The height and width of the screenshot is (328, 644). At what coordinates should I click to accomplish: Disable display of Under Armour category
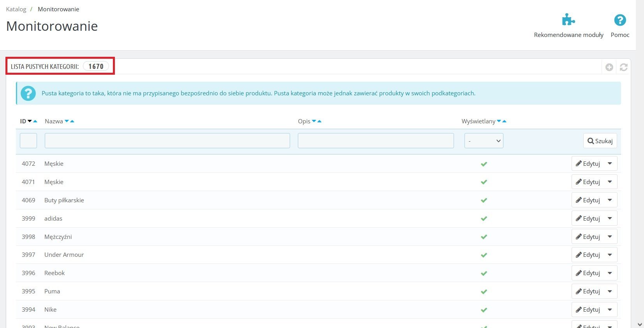pos(484,255)
